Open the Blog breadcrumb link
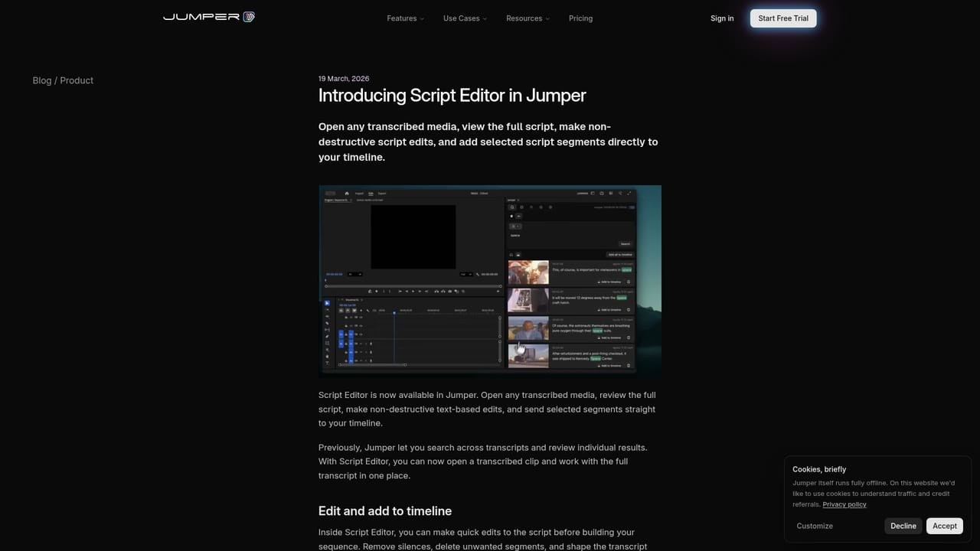The width and height of the screenshot is (980, 551). tap(42, 80)
